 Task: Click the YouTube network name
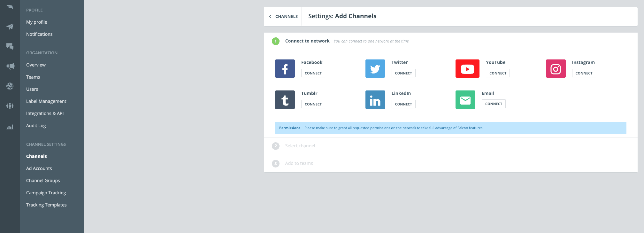coord(495,62)
